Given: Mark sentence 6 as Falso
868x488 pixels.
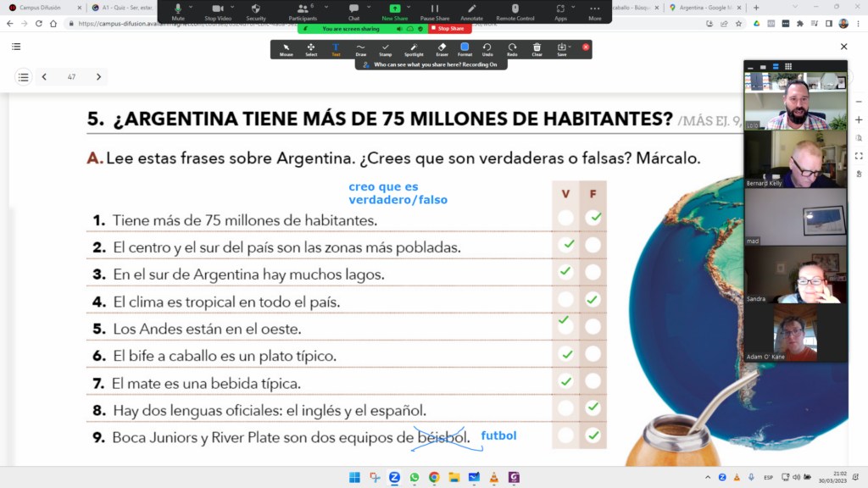Looking at the screenshot, I should coord(593,353).
